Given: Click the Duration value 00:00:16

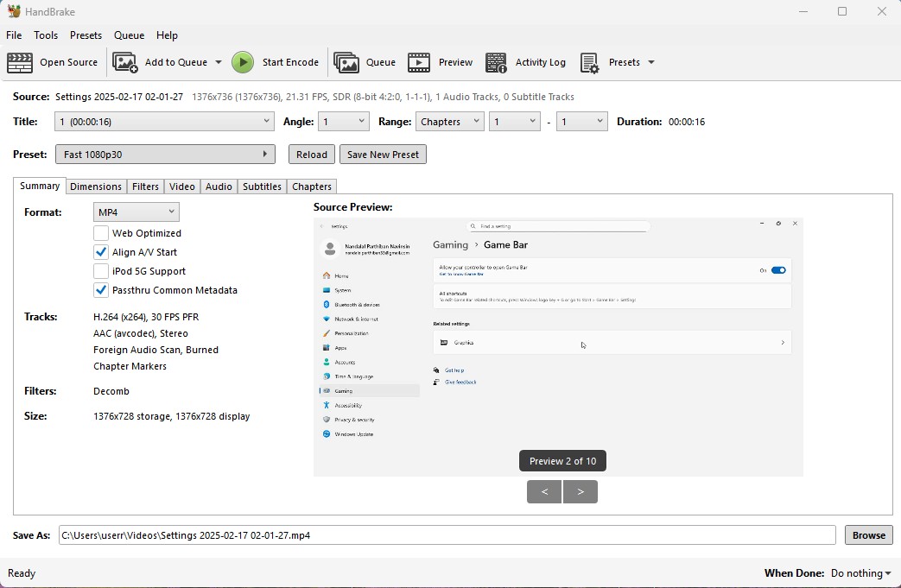Looking at the screenshot, I should (687, 122).
